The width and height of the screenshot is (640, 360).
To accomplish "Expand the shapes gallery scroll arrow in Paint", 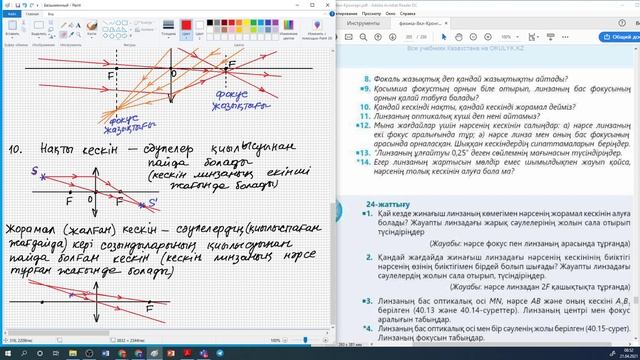I will coord(131,36).
